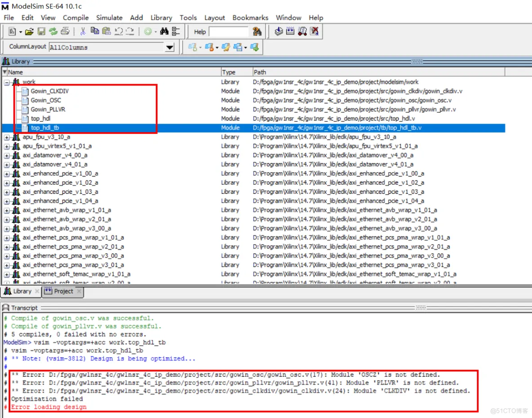Click the Simulate toolbar icon

302,31
